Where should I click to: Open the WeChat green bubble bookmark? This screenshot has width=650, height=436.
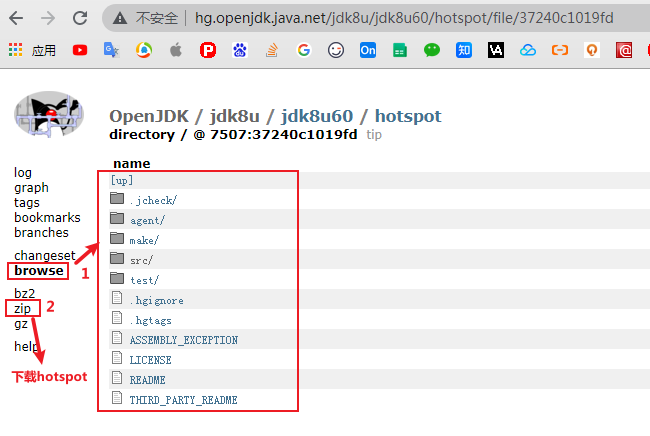(x=432, y=50)
